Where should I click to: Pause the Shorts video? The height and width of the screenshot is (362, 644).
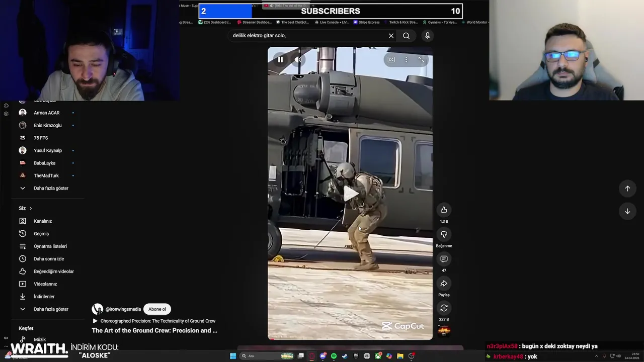[280, 59]
